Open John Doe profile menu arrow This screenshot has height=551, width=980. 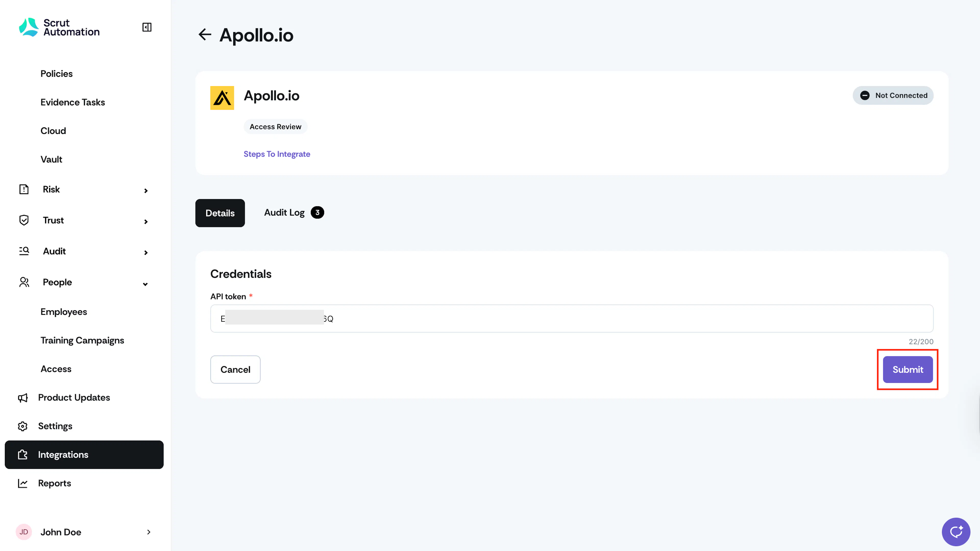click(x=149, y=532)
